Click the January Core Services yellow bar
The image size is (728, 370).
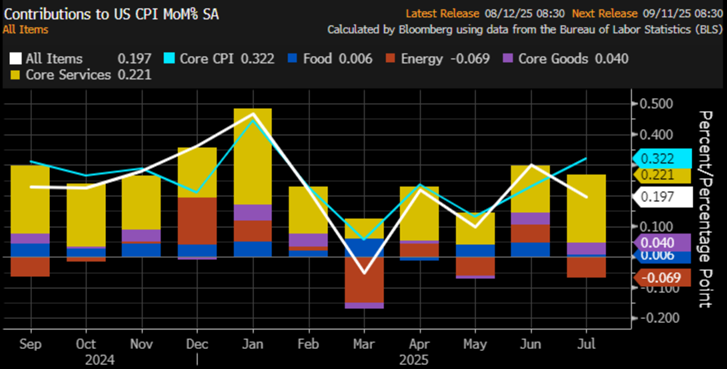[x=253, y=156]
